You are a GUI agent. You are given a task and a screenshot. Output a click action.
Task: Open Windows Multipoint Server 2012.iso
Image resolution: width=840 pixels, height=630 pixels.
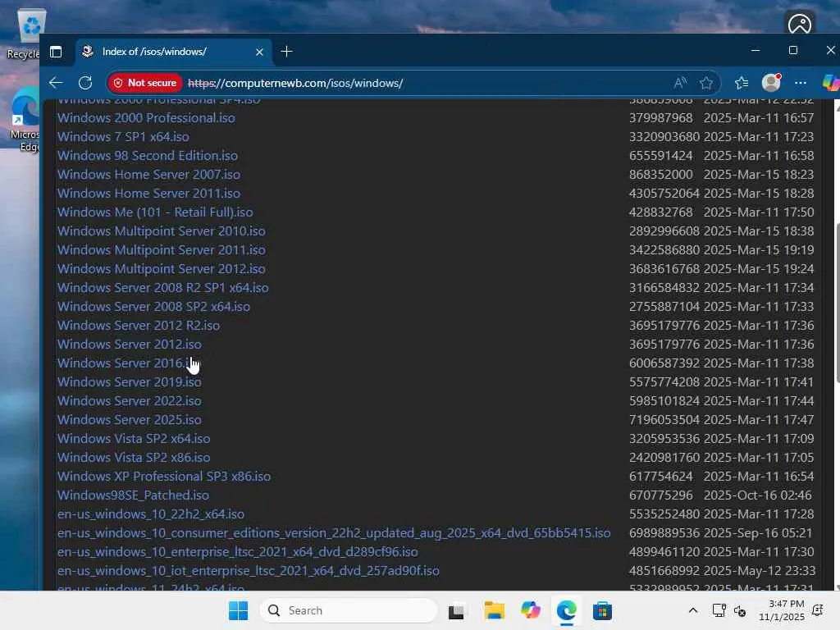click(162, 268)
